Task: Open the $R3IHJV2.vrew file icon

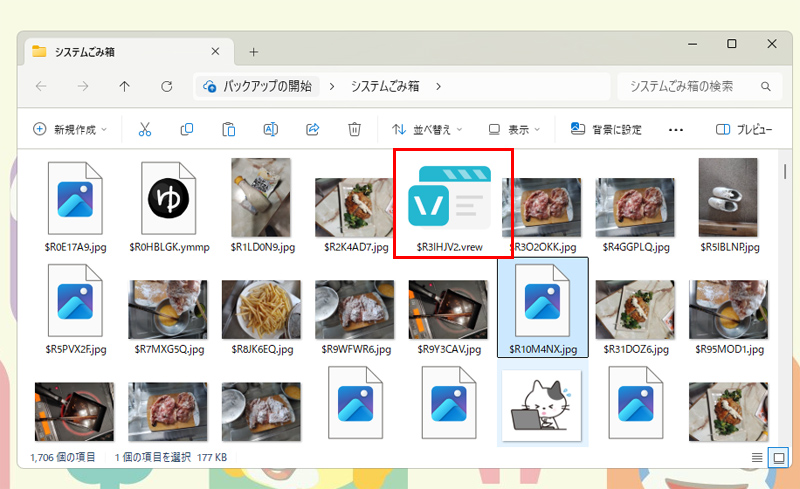Action: 454,195
